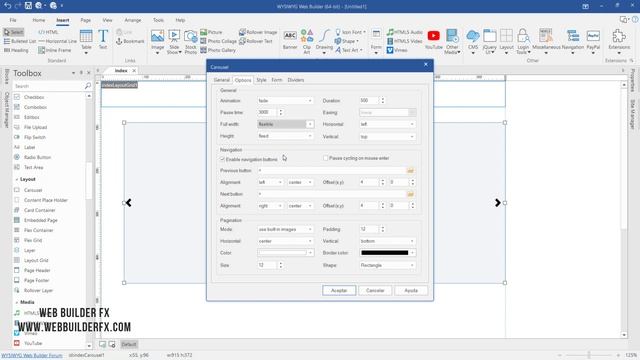Image resolution: width=640 pixels, height=360 pixels.
Task: Select the Text tool in ribbon
Action: 103,39
